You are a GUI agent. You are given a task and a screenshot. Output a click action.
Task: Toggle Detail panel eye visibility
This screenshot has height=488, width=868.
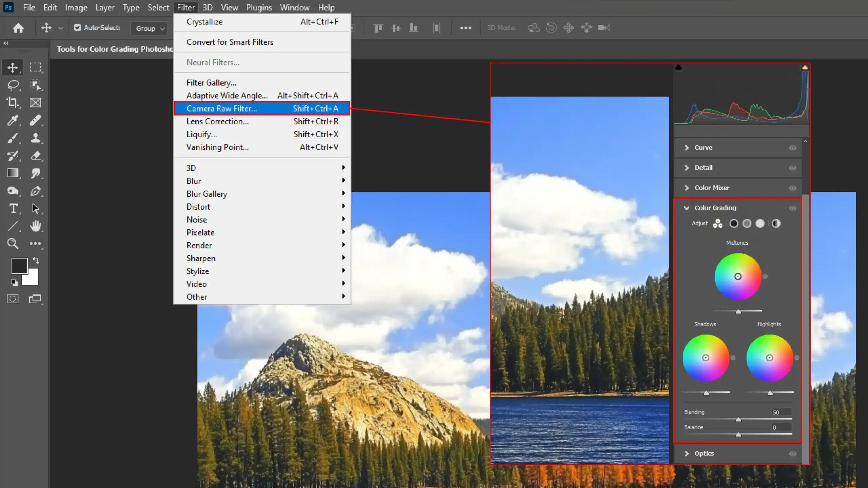[x=792, y=168]
